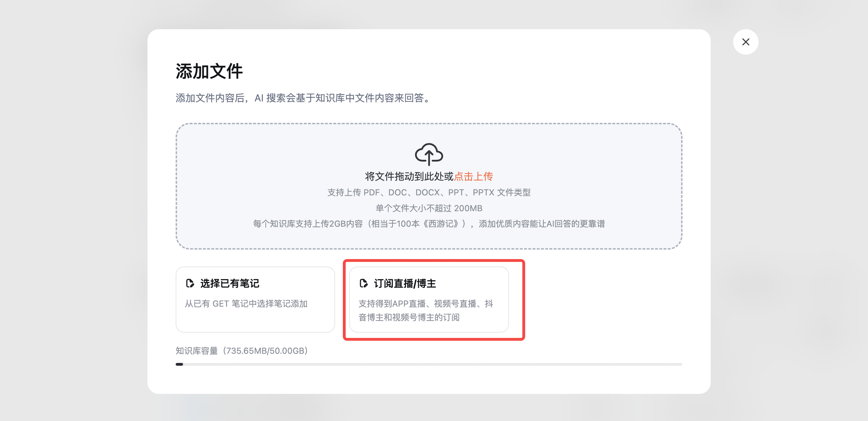Click the 知识库容量 (735.65MB/50.00GB) label
This screenshot has height=421, width=868.
point(242,351)
